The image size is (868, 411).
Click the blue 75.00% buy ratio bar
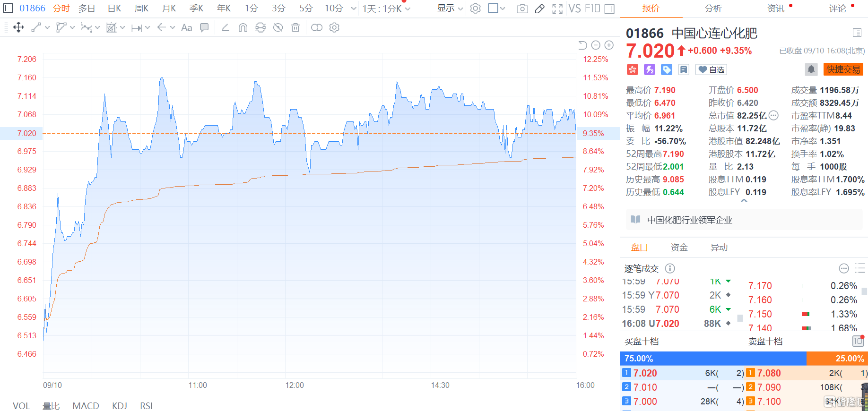(x=712, y=359)
